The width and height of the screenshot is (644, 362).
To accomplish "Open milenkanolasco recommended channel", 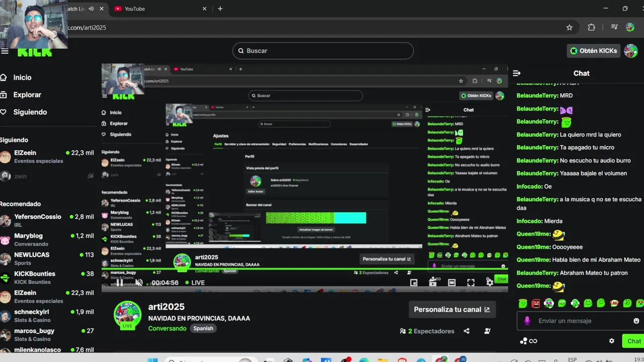I will pos(47,350).
